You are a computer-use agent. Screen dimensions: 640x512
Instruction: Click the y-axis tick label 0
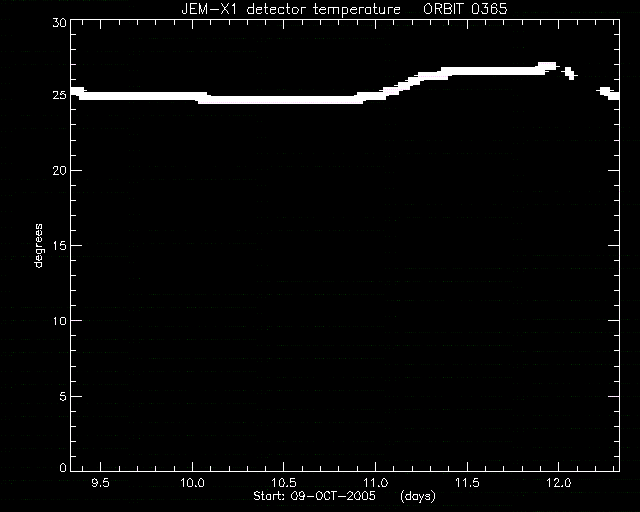tap(63, 467)
